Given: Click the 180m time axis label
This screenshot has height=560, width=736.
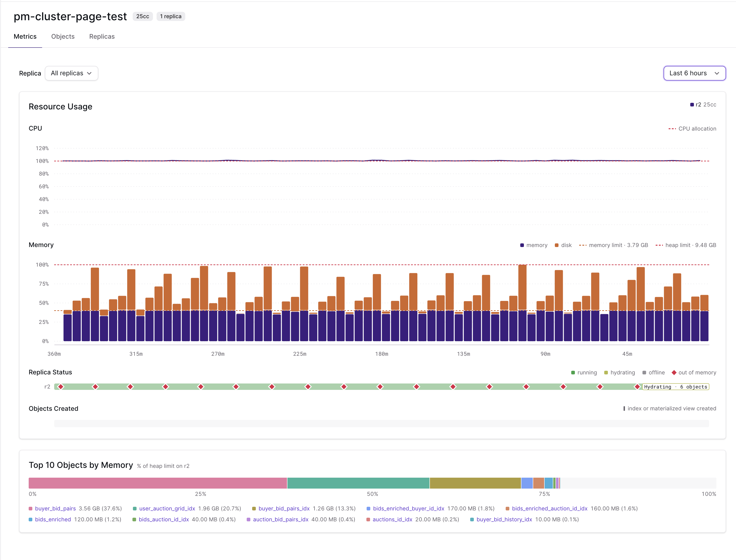Looking at the screenshot, I should 381,354.
